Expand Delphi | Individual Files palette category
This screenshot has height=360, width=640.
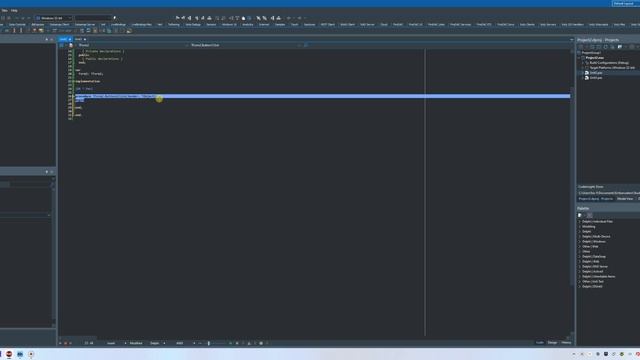tap(580, 222)
